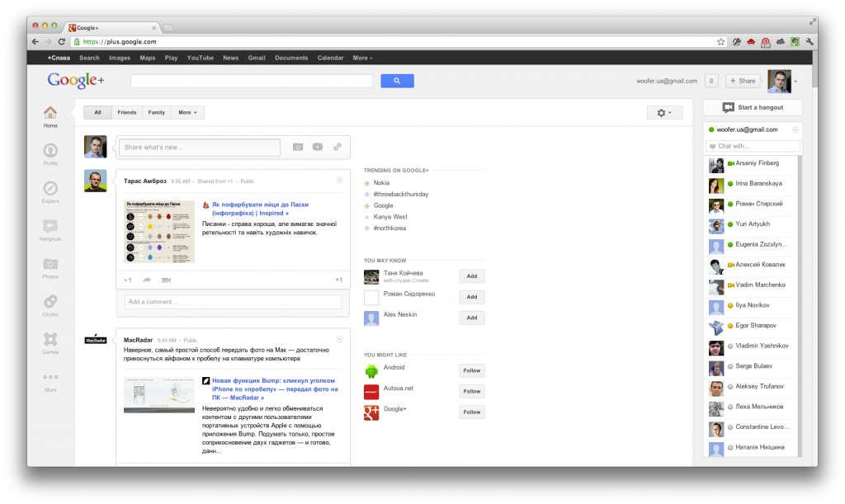The image size is (845, 504).
Task: Open the #throwbackthursday trending topic
Action: (401, 195)
